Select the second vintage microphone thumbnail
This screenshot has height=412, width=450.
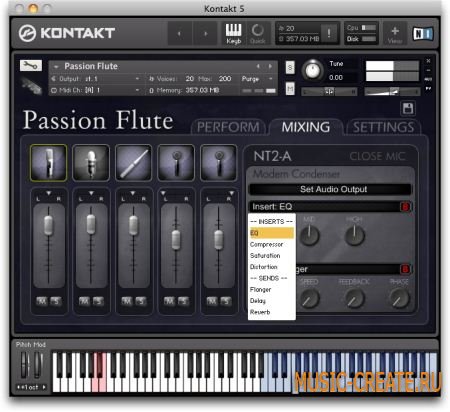(91, 163)
